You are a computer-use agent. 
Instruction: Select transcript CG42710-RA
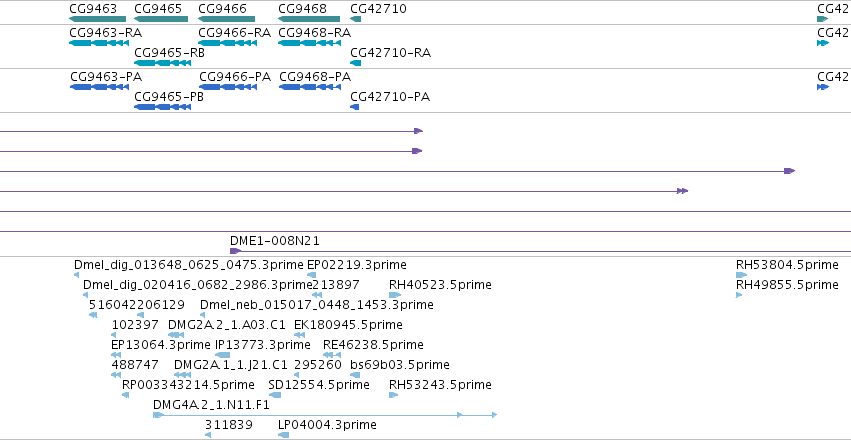pos(355,63)
